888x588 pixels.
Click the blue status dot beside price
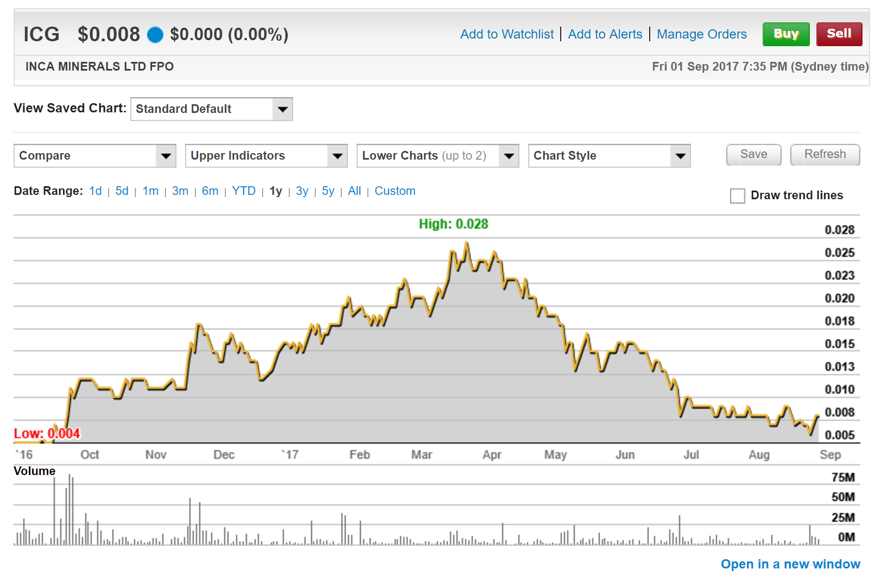click(x=155, y=35)
